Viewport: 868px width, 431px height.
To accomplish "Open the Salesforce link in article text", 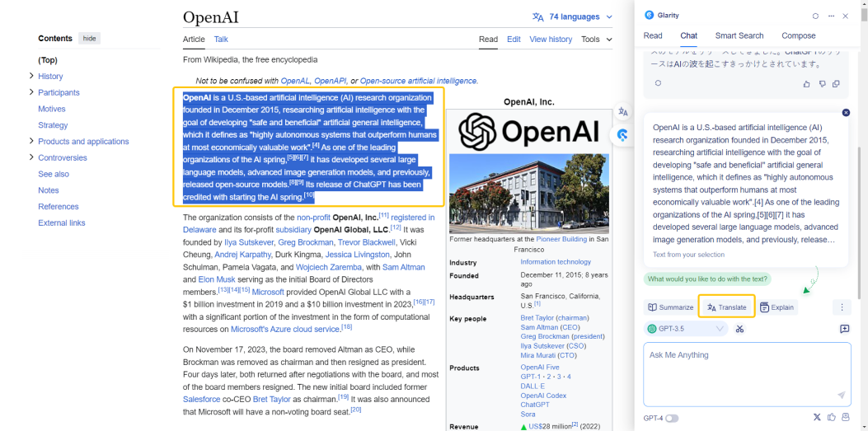I will 199,399.
